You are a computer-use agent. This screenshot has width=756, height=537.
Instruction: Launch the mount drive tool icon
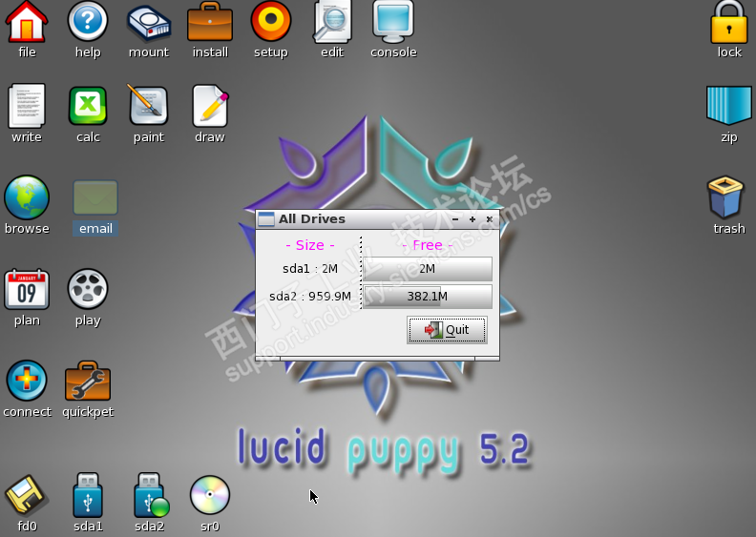tap(149, 23)
